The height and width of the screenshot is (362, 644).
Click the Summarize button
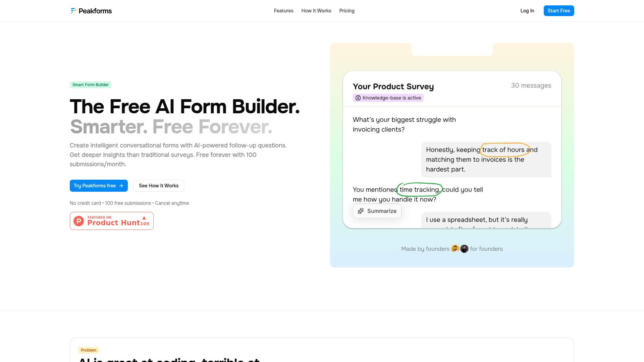377,211
